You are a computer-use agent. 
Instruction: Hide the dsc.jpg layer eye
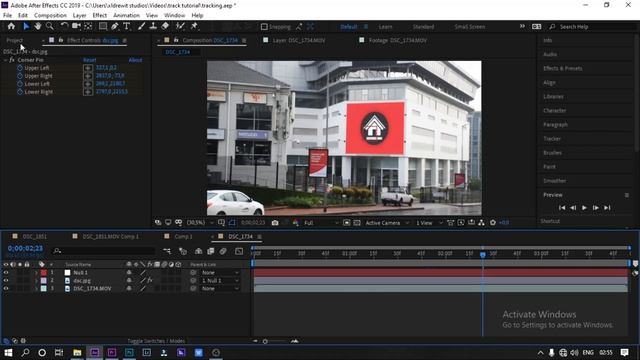(x=6, y=280)
